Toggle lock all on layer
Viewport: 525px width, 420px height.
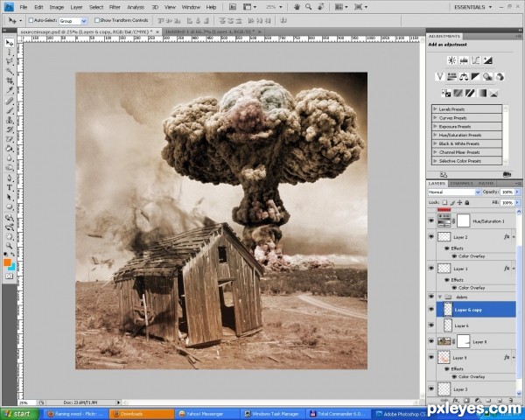point(467,203)
